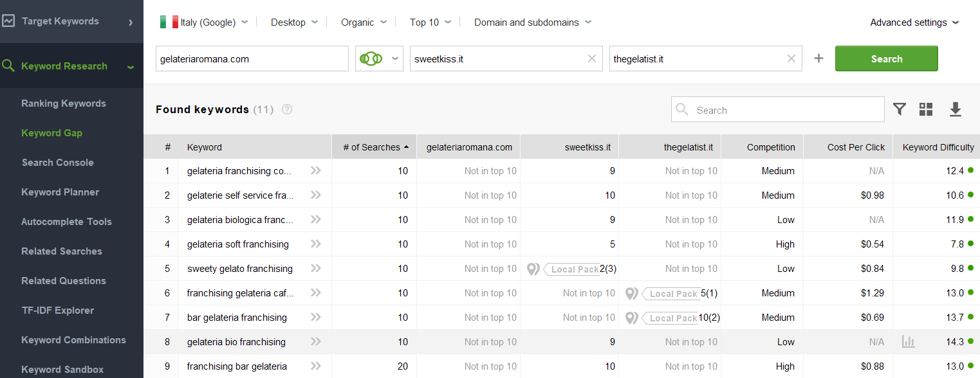Open Related Searches in sidebar

pyautogui.click(x=62, y=251)
